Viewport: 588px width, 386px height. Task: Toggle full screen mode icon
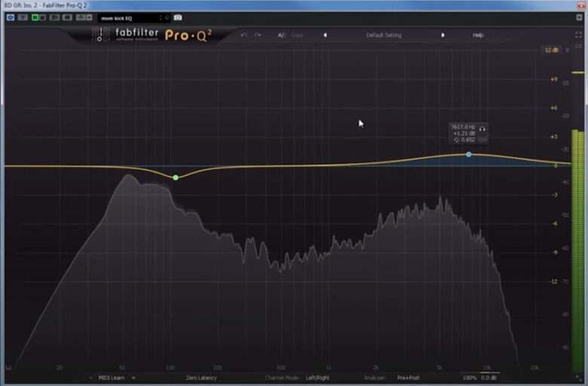pyautogui.click(x=578, y=35)
